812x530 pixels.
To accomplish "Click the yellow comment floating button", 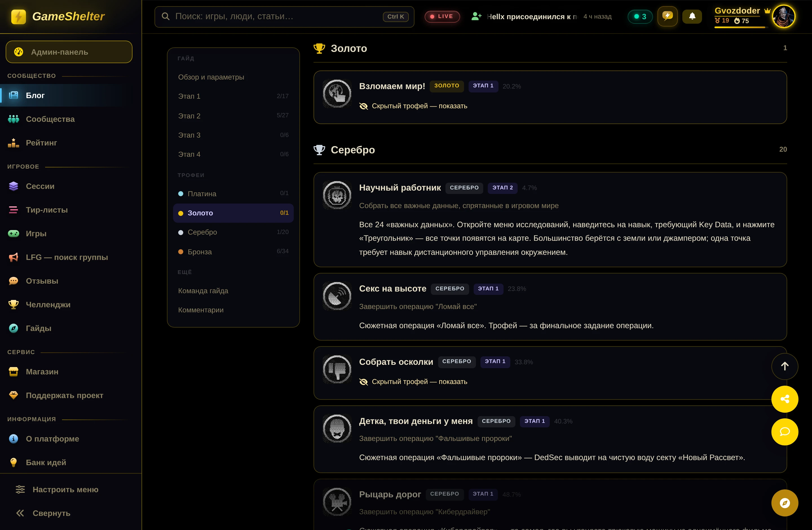I will [x=784, y=432].
